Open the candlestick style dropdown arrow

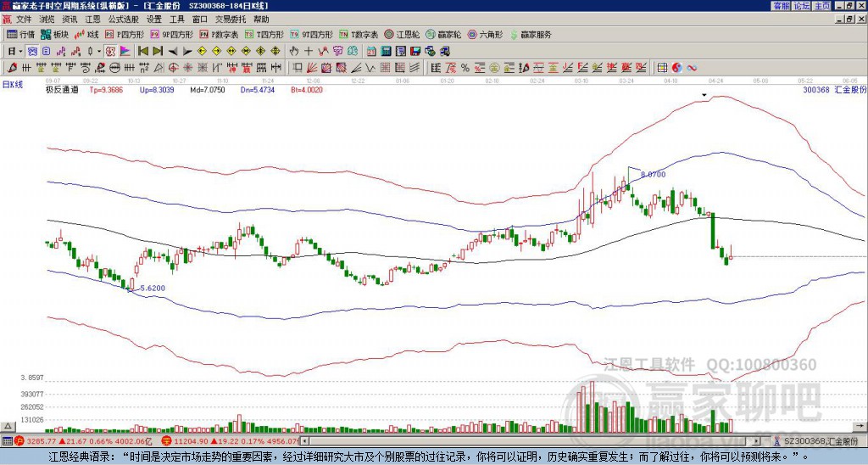click(x=98, y=52)
